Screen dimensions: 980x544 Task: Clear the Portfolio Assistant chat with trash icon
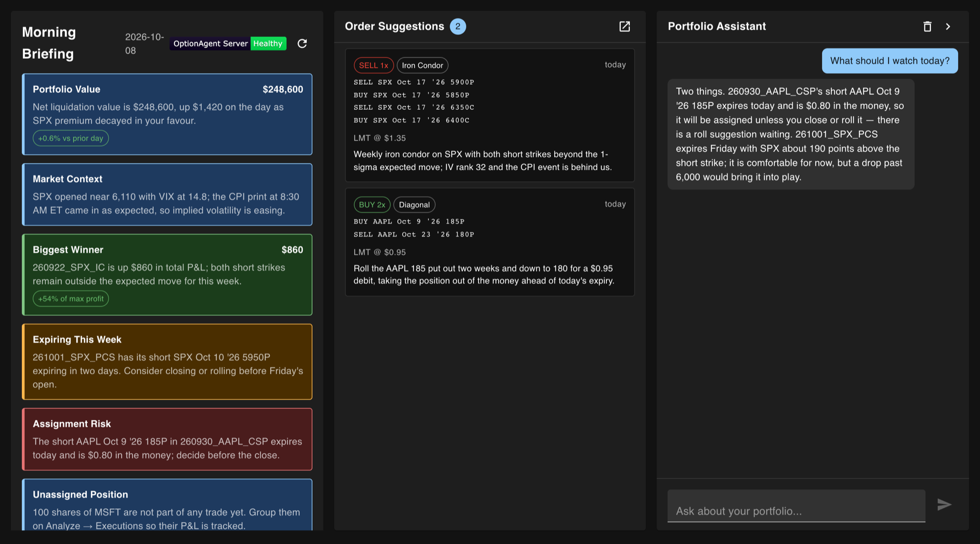[x=927, y=27]
